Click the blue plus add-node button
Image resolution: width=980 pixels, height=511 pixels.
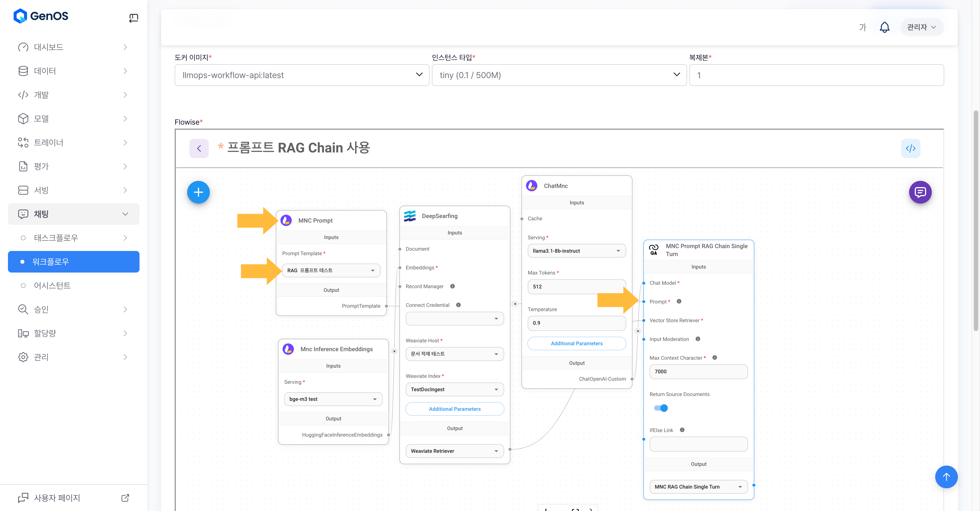point(198,192)
